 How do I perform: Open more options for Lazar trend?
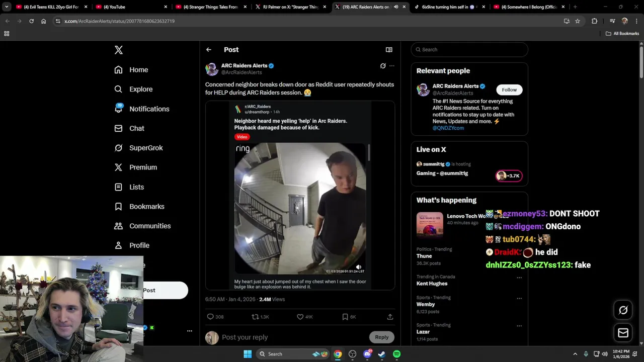tap(519, 326)
